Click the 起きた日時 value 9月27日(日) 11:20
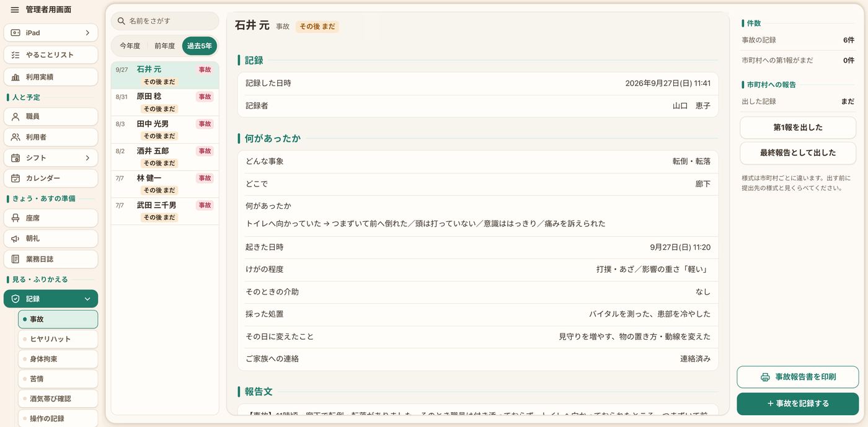The image size is (868, 427). click(x=680, y=247)
